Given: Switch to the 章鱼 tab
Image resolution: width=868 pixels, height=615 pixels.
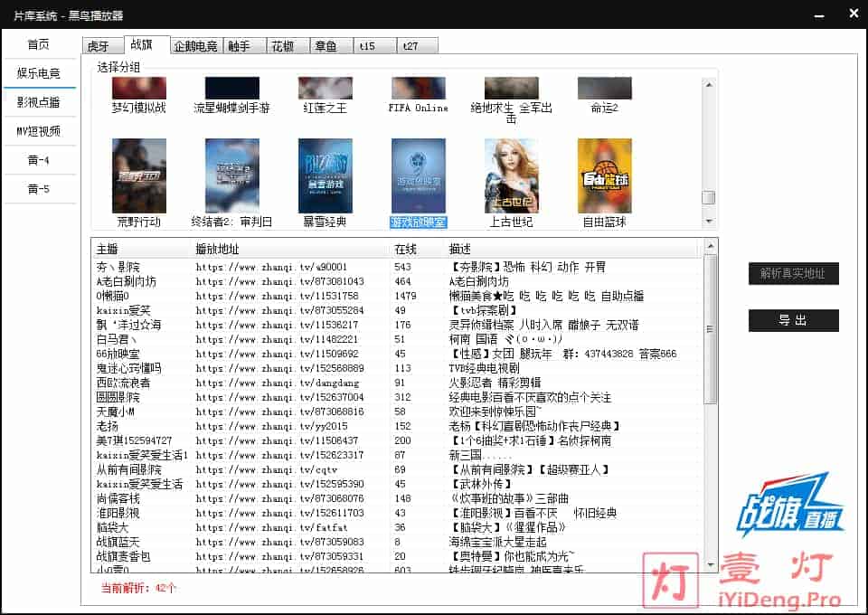Looking at the screenshot, I should click(x=332, y=45).
